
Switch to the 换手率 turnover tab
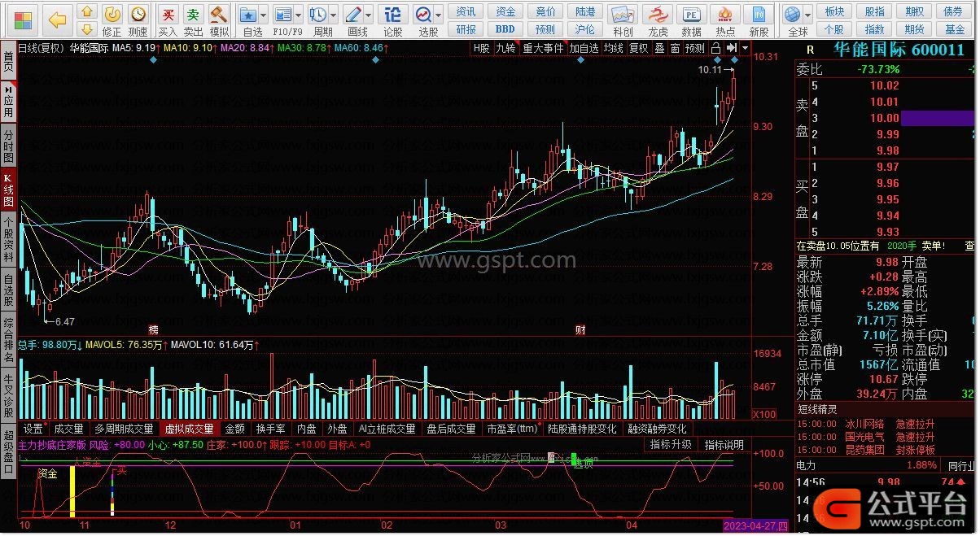point(270,429)
